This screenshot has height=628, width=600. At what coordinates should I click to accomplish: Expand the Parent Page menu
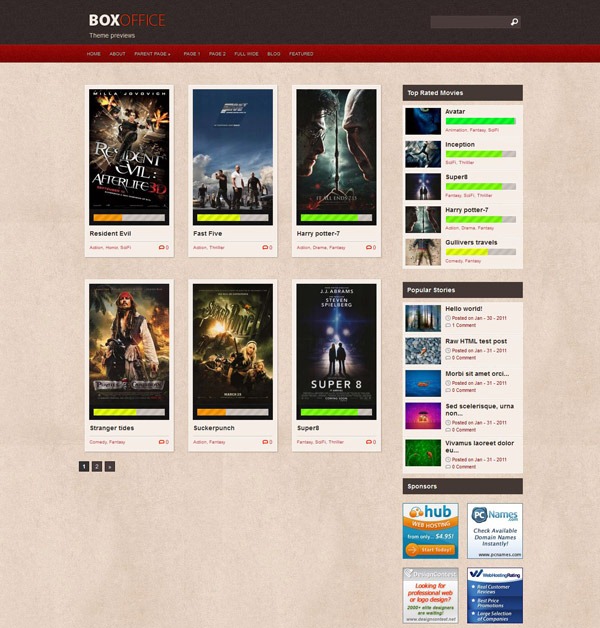point(152,54)
